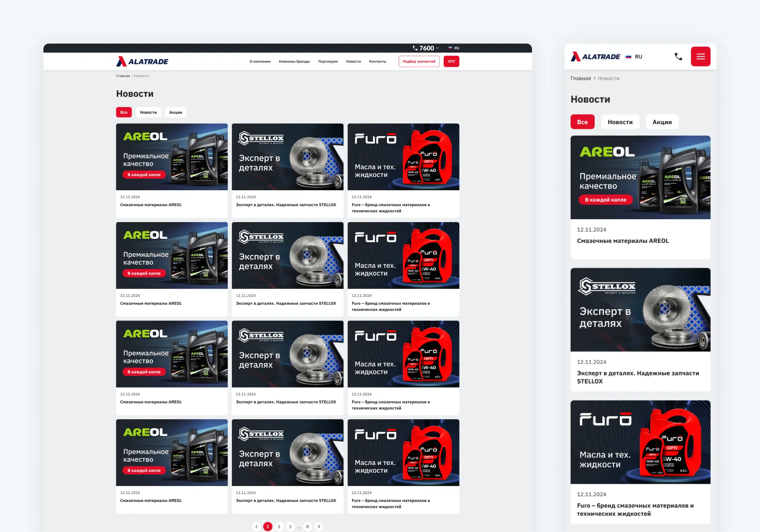Expand the 7600 phone dropdown
Screen dimensions: 760x532
pos(426,48)
